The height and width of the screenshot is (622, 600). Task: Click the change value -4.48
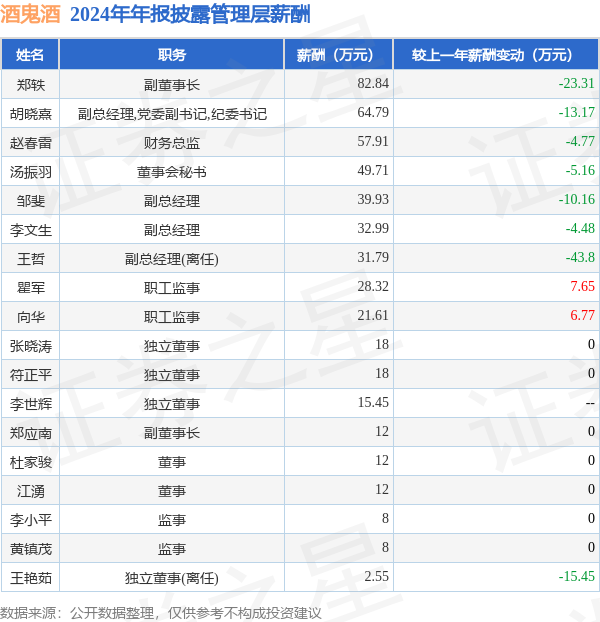coord(580,228)
